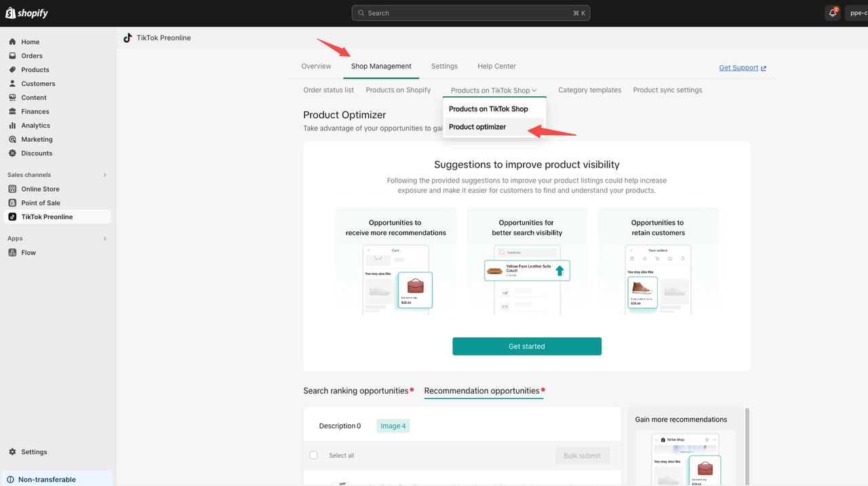Click the Products tag icon

[x=12, y=70]
